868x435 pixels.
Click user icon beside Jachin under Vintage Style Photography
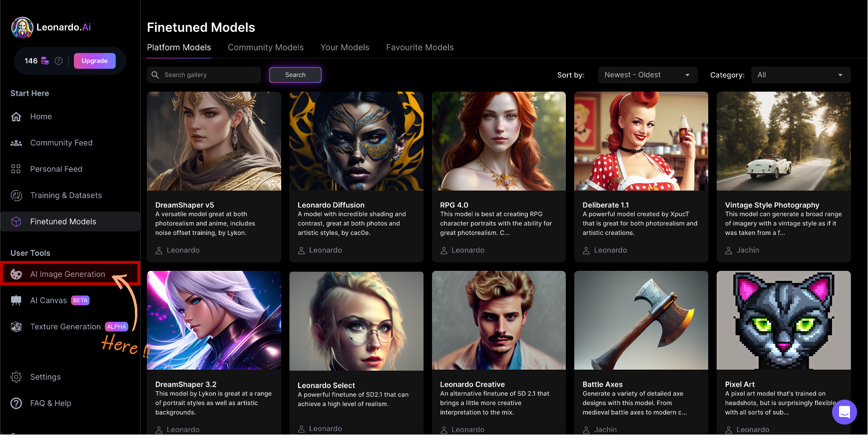729,250
